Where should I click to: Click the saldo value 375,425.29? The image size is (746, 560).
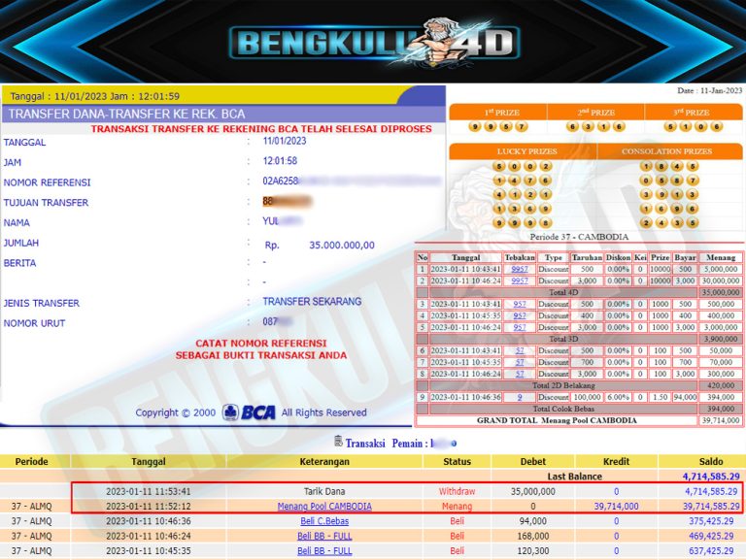click(711, 521)
